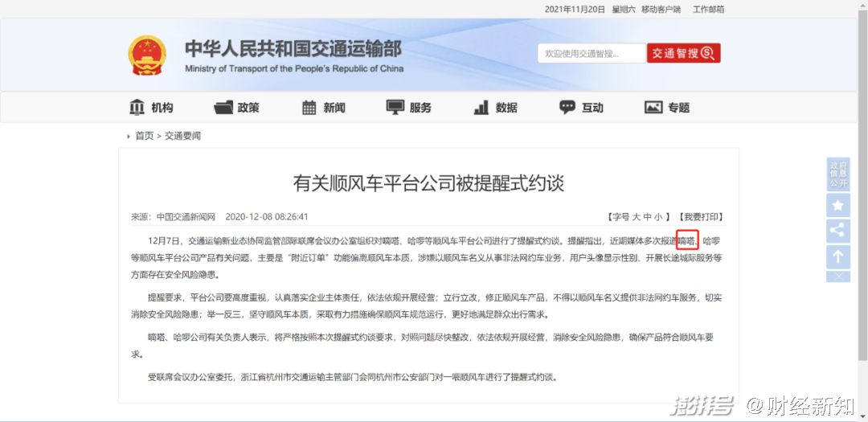868x422 pixels.
Task: Close the floating sidebar with X
Action: 838,277
